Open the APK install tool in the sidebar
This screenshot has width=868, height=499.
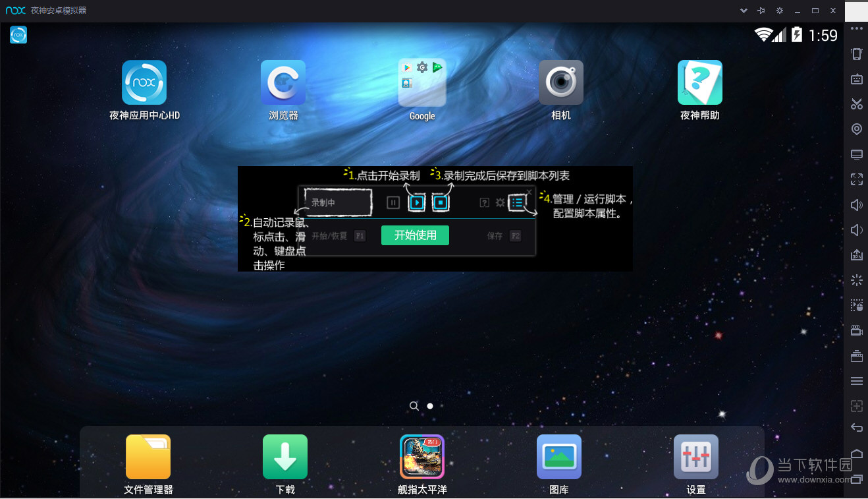pyautogui.click(x=856, y=254)
